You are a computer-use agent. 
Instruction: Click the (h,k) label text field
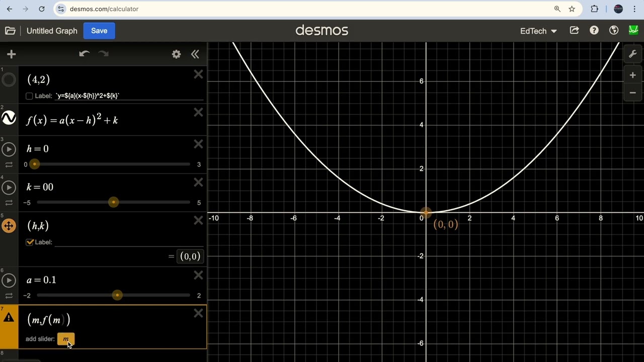pyautogui.click(x=128, y=242)
